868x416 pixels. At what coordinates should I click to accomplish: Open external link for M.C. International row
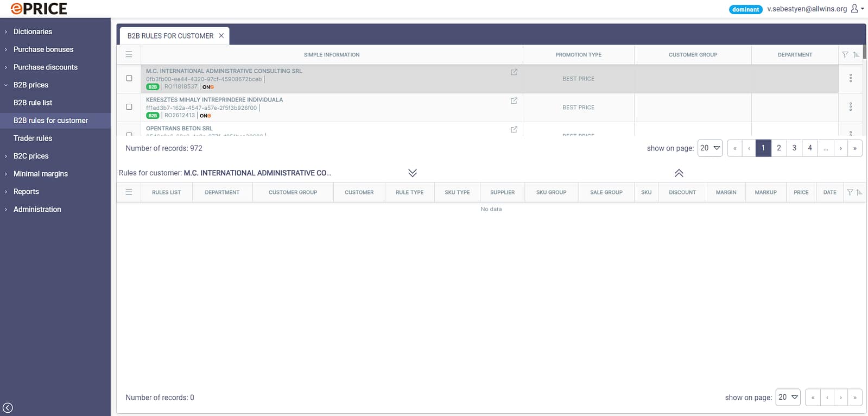tap(514, 72)
